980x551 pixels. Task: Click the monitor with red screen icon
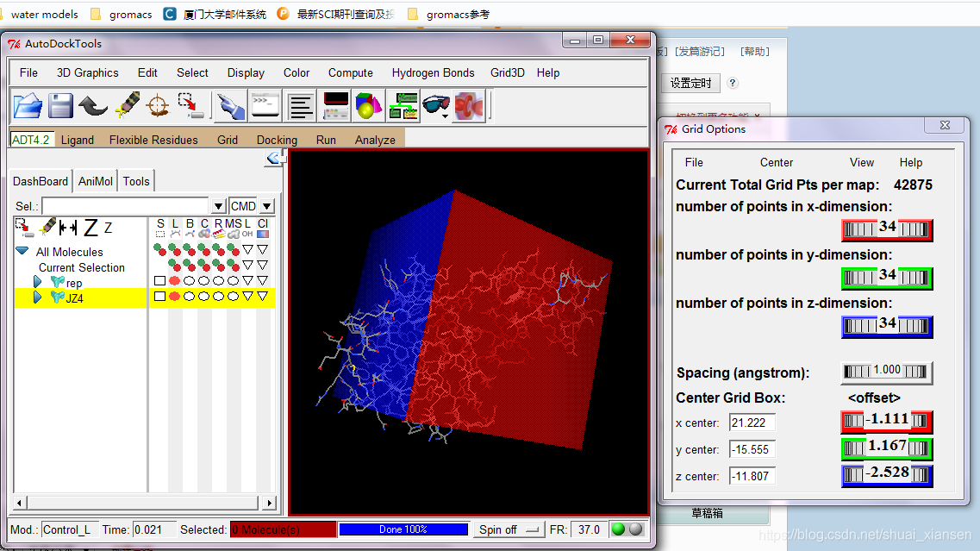tap(335, 105)
